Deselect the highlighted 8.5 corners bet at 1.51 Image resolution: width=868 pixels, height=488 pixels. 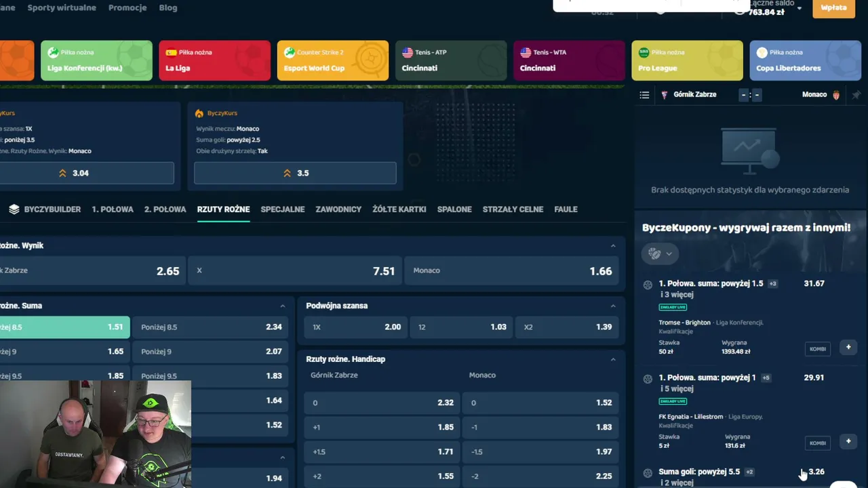(64, 327)
